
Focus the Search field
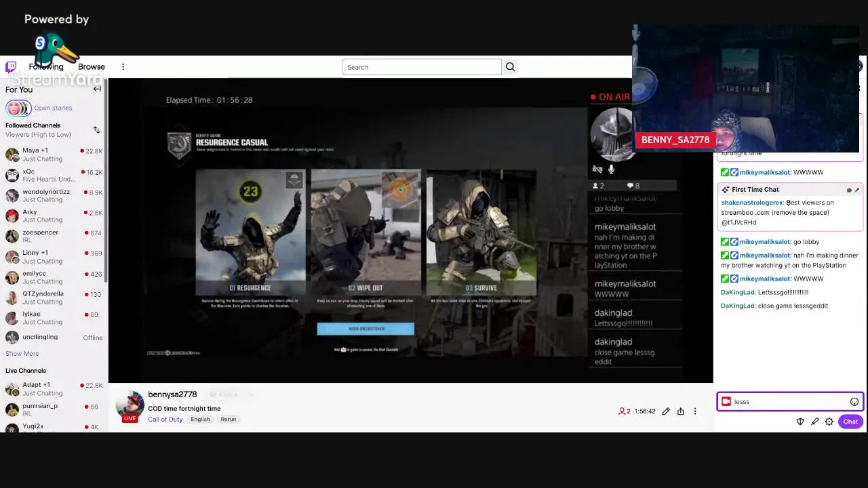click(421, 67)
